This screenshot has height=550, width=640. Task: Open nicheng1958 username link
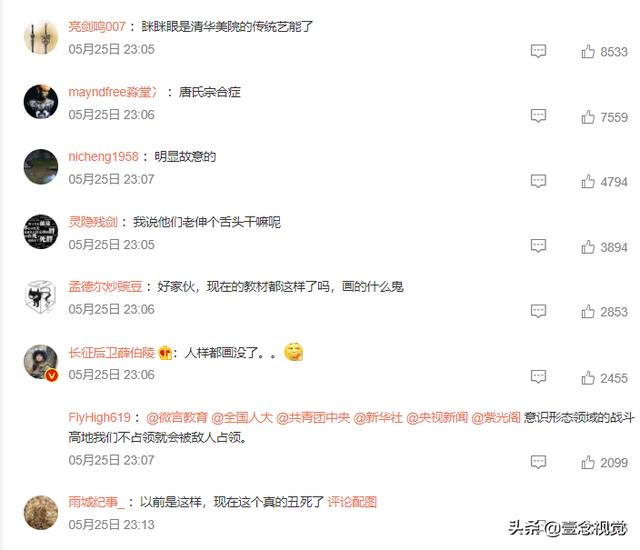coord(103,157)
